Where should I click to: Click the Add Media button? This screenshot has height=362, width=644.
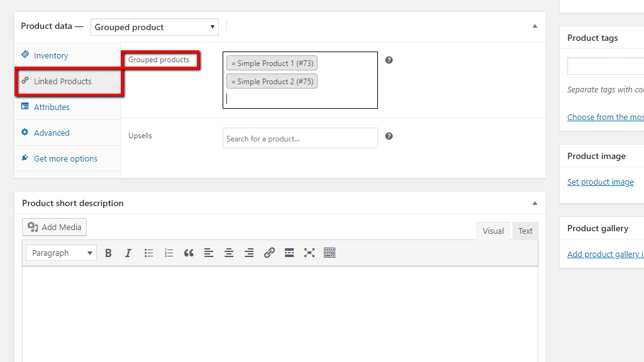point(54,227)
